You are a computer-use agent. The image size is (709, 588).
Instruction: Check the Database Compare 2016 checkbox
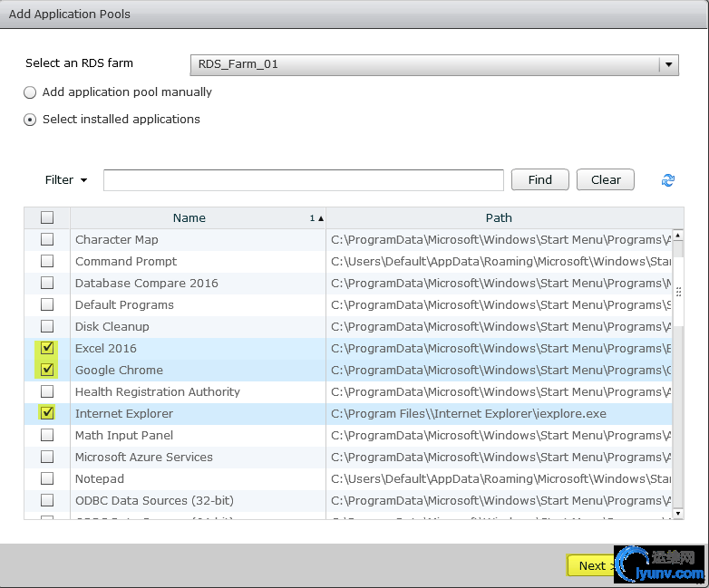point(47,283)
